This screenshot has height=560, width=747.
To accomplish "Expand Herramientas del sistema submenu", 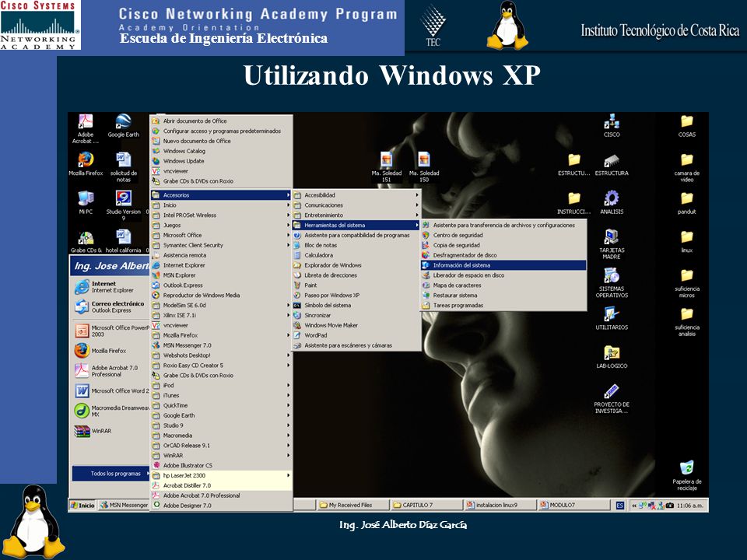I will [356, 225].
